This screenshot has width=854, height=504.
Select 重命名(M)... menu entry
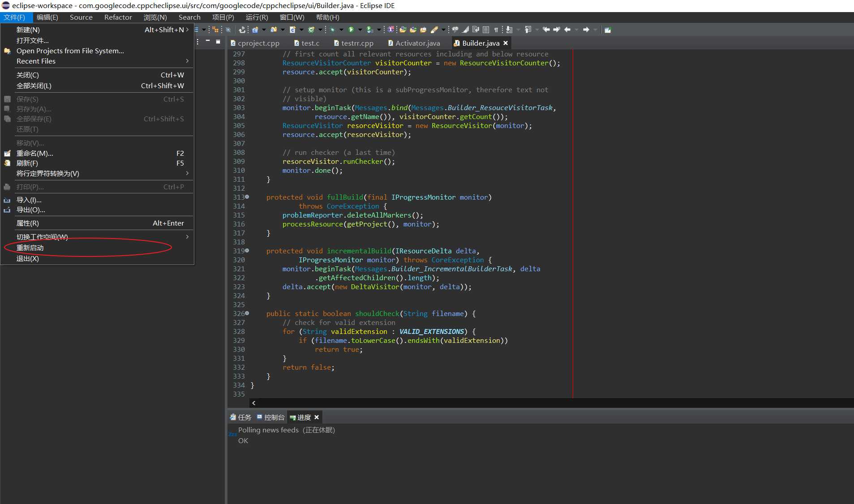pos(97,153)
